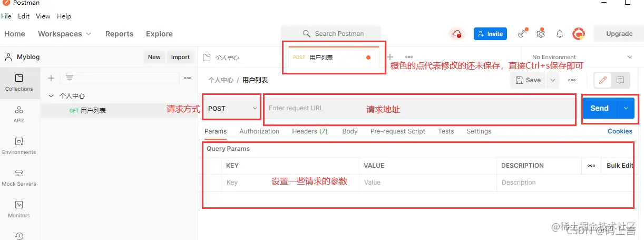The width and height of the screenshot is (644, 240).
Task: Open the No Environment selector
Action: [x=583, y=57]
